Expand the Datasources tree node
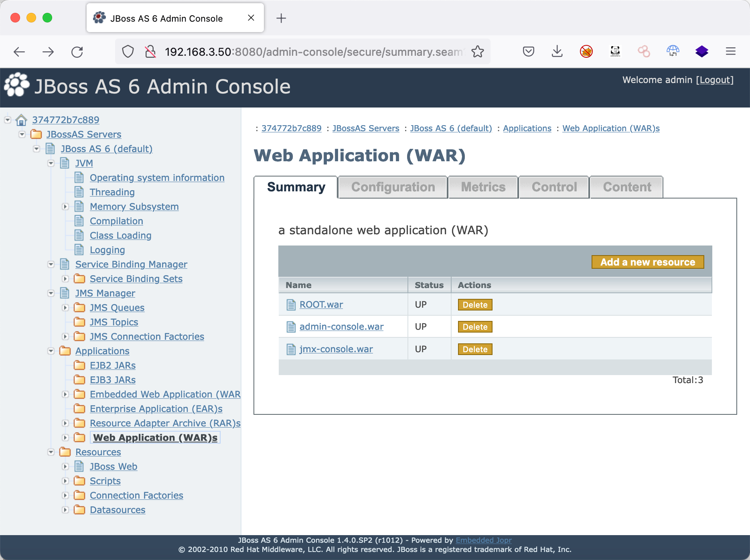Screen dimensions: 750x560 (x=65, y=510)
